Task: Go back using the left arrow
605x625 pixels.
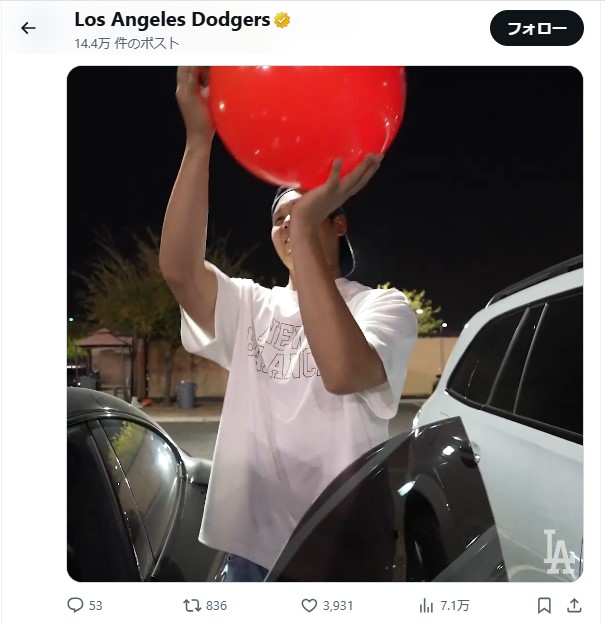Action: click(28, 28)
